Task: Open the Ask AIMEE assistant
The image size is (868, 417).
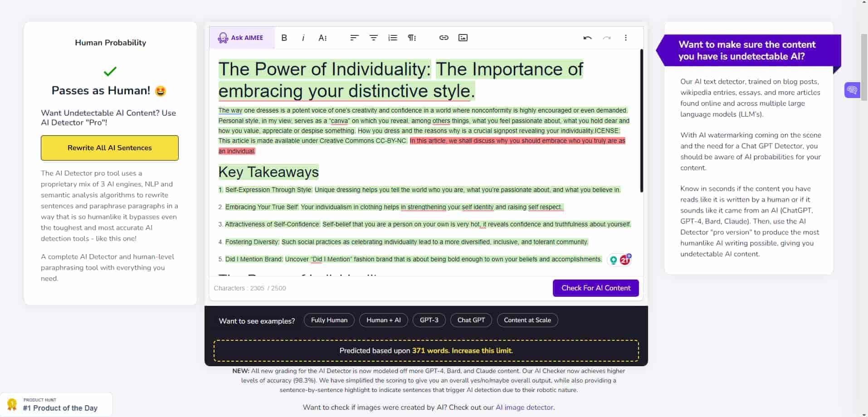Action: pyautogui.click(x=241, y=38)
